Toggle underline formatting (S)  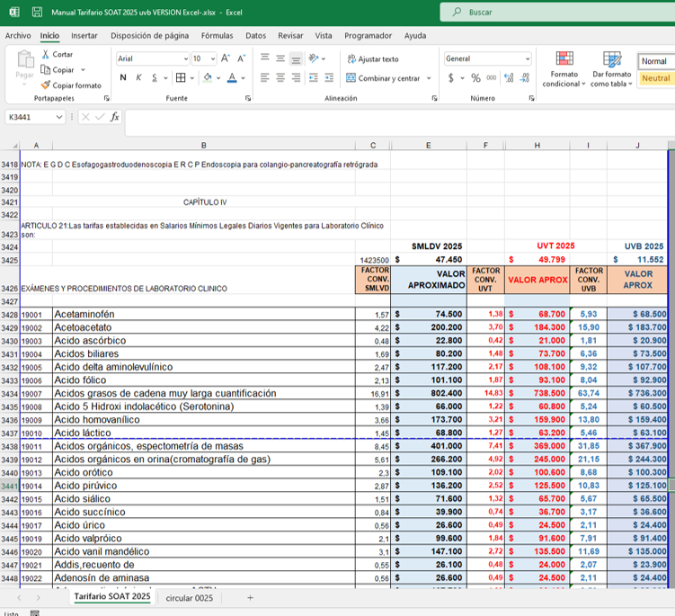click(153, 78)
